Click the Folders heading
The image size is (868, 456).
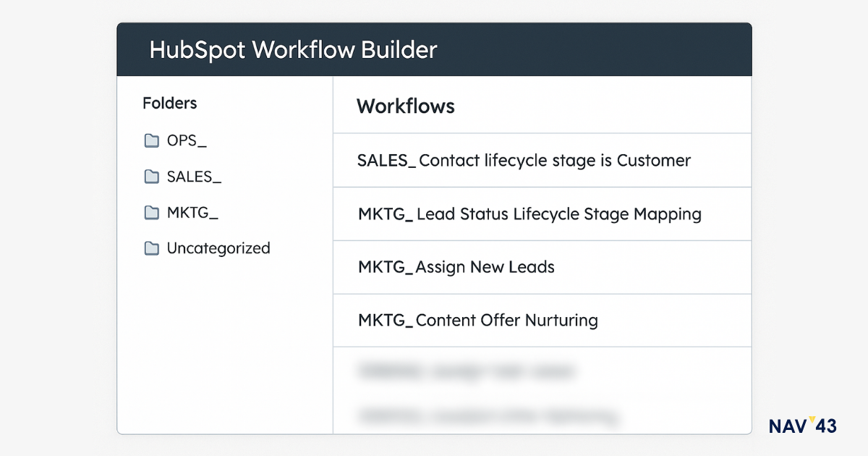[169, 104]
